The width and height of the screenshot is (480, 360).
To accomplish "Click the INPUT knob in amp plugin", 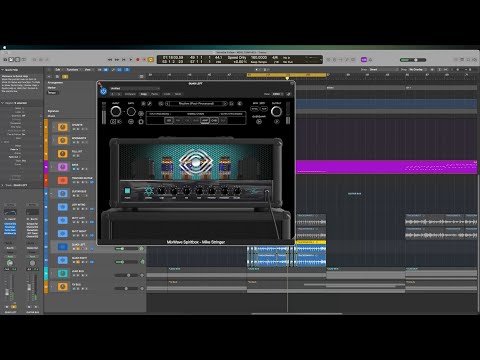I will pyautogui.click(x=116, y=112).
